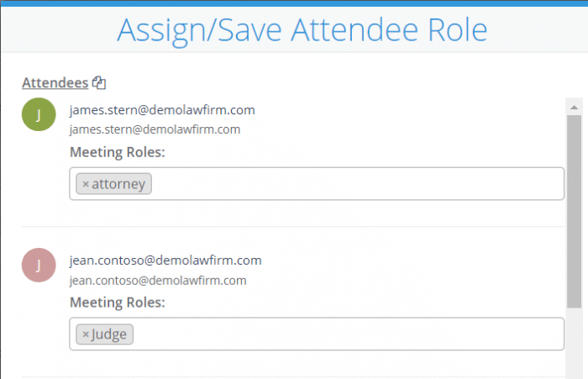Click Meeting Roles label under james.stern
The image size is (588, 379).
click(x=118, y=152)
